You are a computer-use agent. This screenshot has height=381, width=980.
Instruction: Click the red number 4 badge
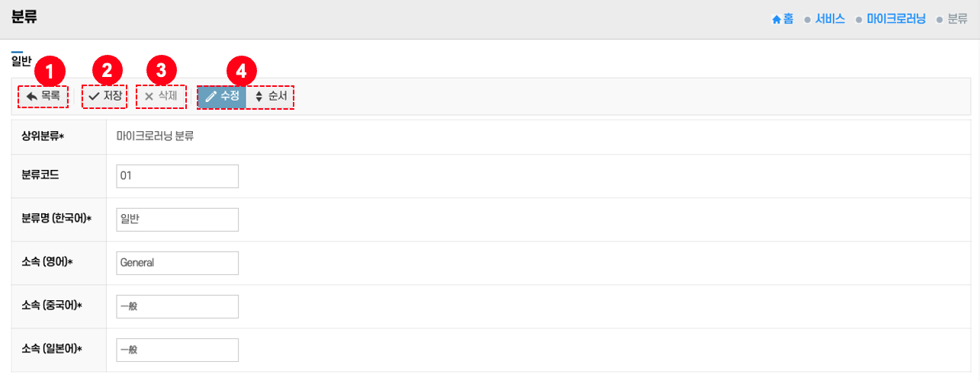[241, 72]
